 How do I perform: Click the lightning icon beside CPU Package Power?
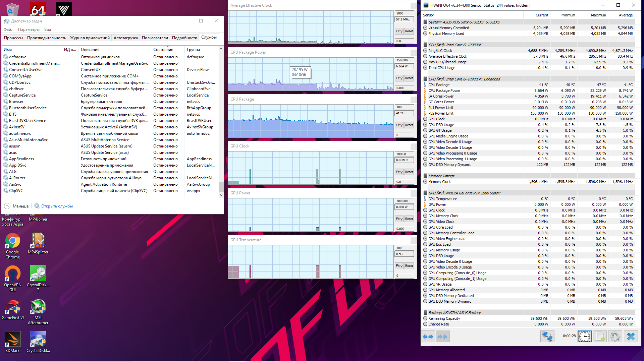[x=425, y=90]
